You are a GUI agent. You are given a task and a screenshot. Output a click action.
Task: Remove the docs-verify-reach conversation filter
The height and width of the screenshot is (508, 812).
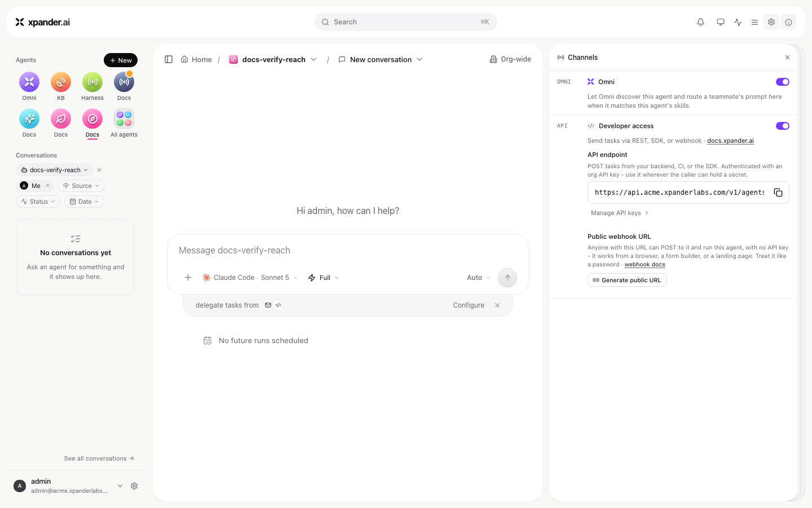[99, 170]
